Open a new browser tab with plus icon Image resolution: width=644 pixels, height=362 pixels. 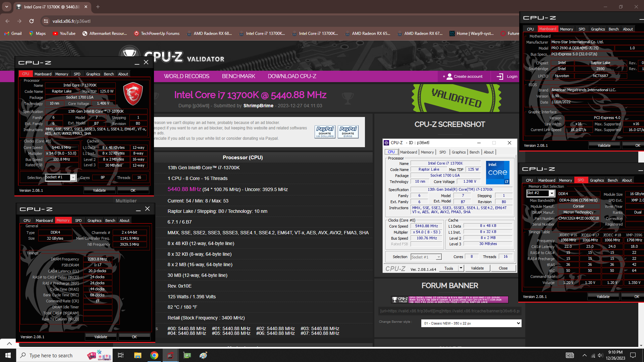point(98,7)
